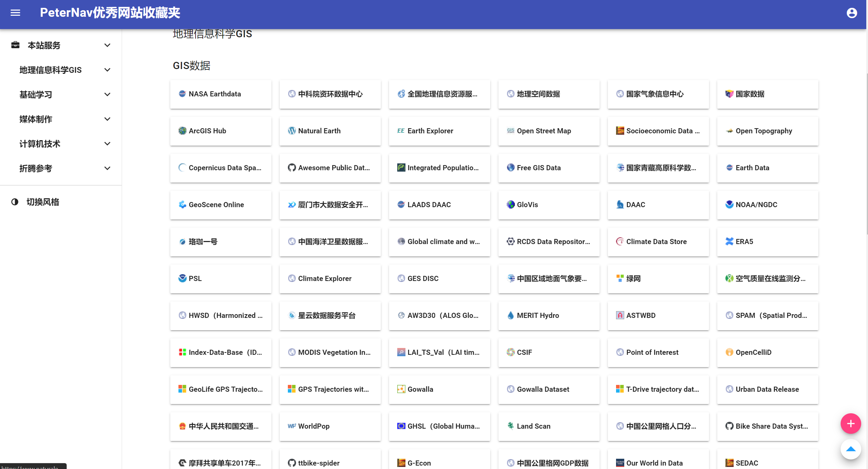Click the briefcase icon beside 本站服务

click(15, 45)
